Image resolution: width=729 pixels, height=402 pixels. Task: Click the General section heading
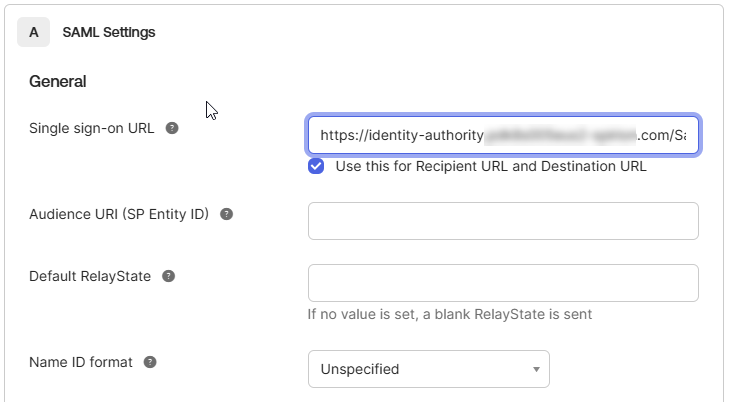[58, 81]
